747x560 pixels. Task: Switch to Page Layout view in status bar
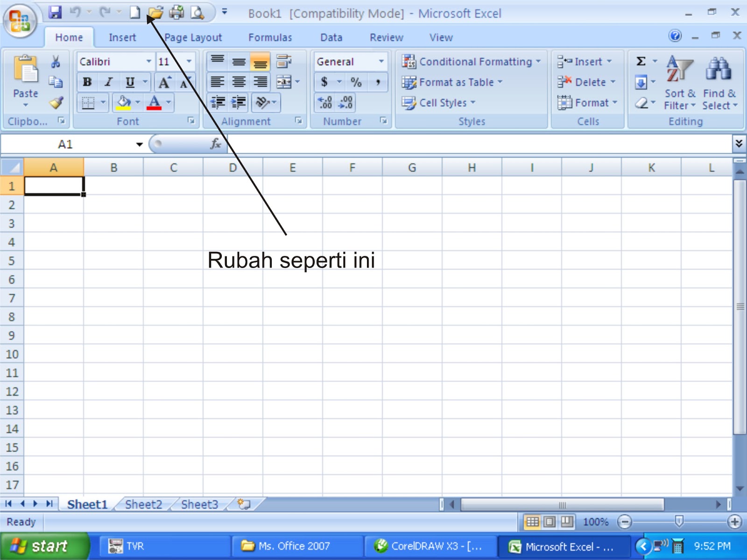[x=550, y=521]
